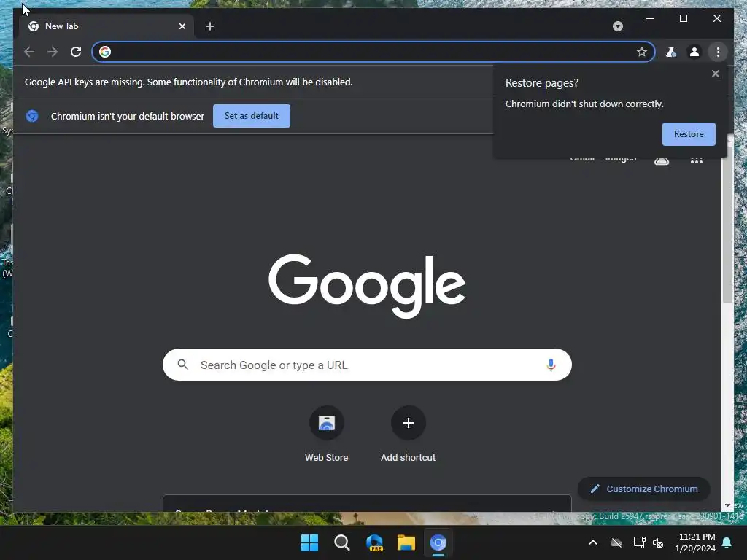Open the clock and date panel
The image size is (747, 560).
point(695,542)
